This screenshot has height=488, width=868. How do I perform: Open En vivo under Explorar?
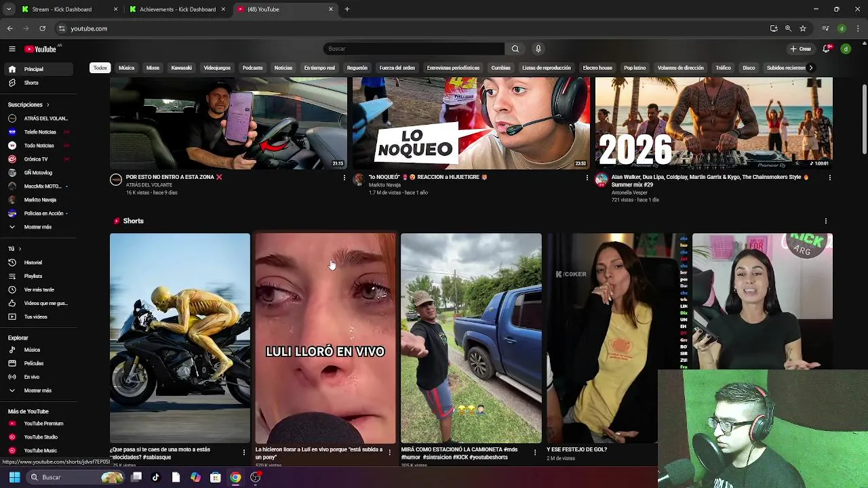pyautogui.click(x=37, y=377)
